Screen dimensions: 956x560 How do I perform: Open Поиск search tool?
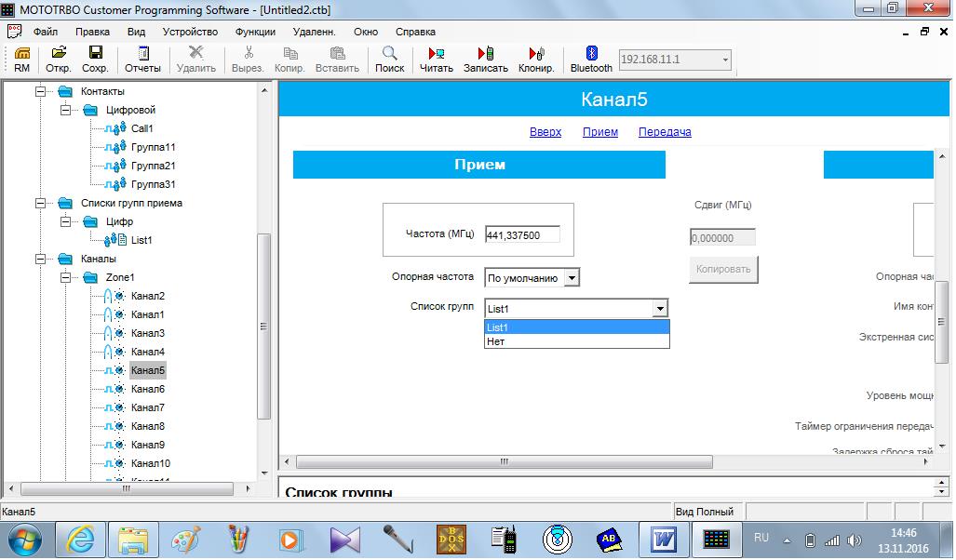(390, 60)
